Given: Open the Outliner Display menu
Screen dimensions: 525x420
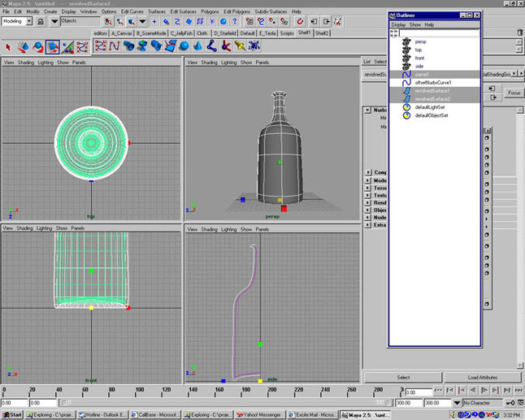Looking at the screenshot, I should click(x=398, y=24).
